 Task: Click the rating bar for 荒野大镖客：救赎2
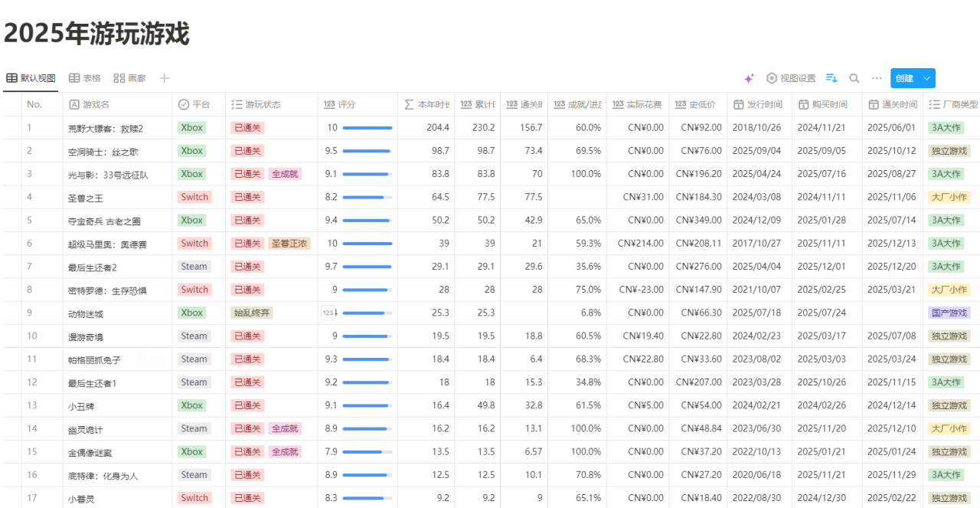click(367, 128)
